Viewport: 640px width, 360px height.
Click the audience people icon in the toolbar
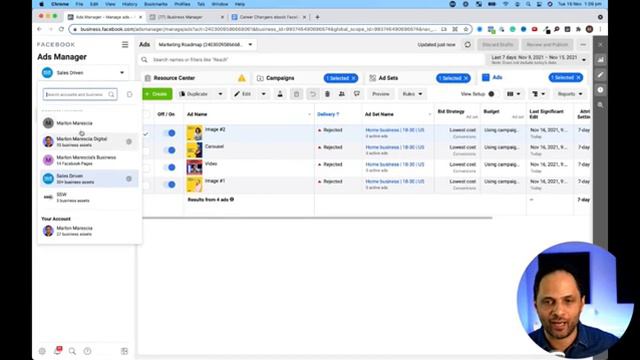tap(342, 94)
